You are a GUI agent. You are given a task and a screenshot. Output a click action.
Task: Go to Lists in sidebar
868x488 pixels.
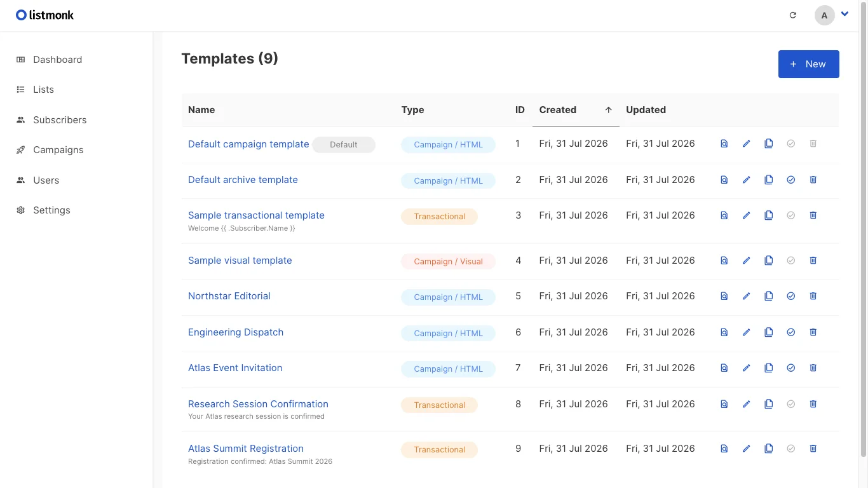pos(43,90)
